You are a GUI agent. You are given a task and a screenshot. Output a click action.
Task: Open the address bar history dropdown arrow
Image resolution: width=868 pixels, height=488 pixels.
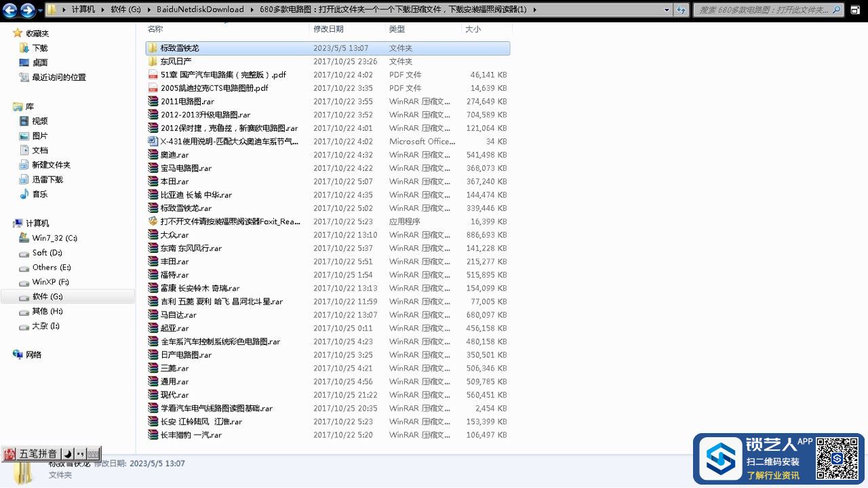(668, 9)
